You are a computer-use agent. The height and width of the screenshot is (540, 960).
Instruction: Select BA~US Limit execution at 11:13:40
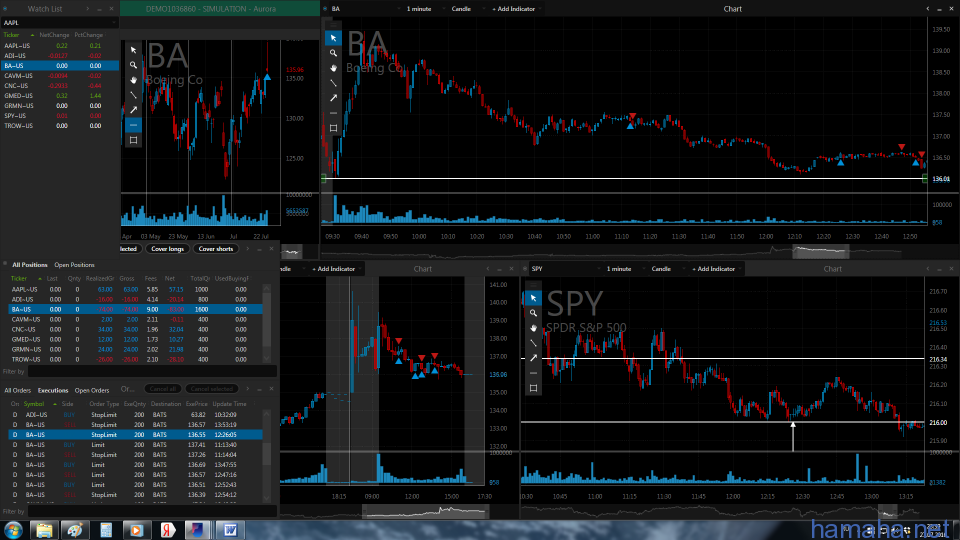point(135,445)
